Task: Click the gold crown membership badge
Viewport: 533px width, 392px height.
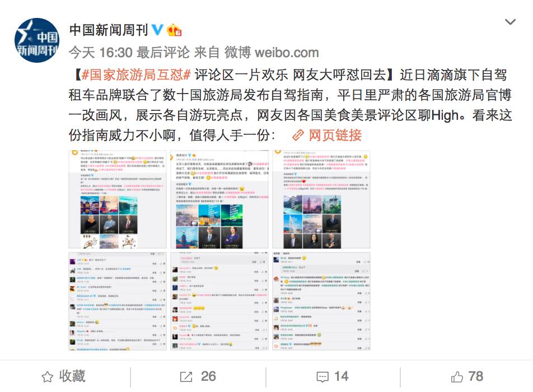Action: [x=174, y=30]
